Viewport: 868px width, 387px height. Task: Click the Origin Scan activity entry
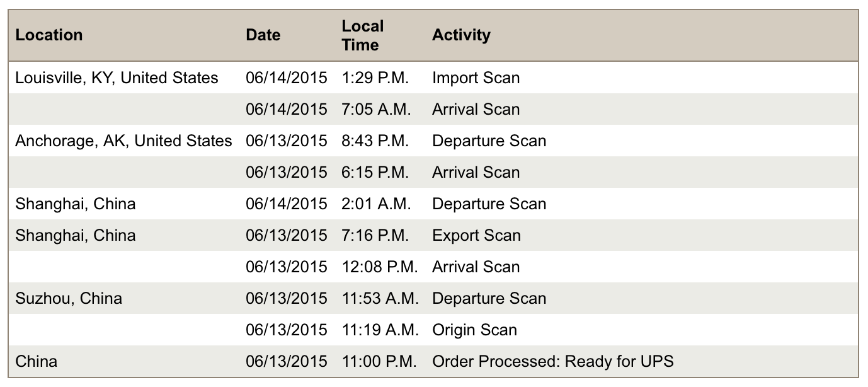point(474,330)
